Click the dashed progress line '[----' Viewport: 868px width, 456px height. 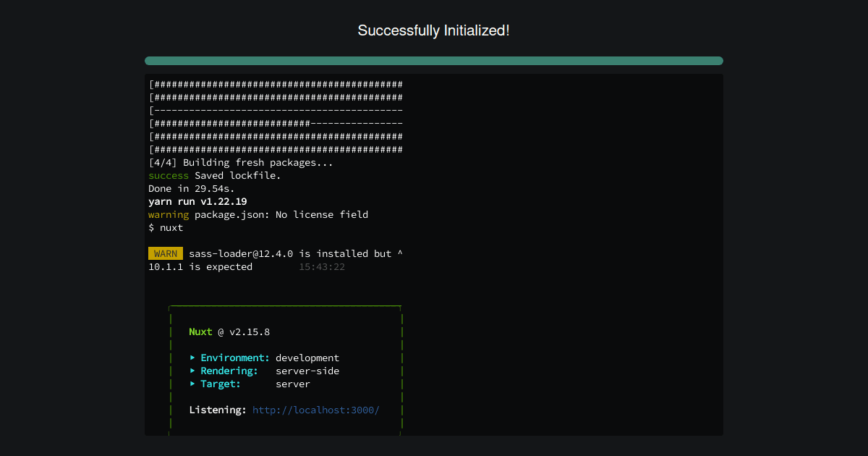(276, 110)
